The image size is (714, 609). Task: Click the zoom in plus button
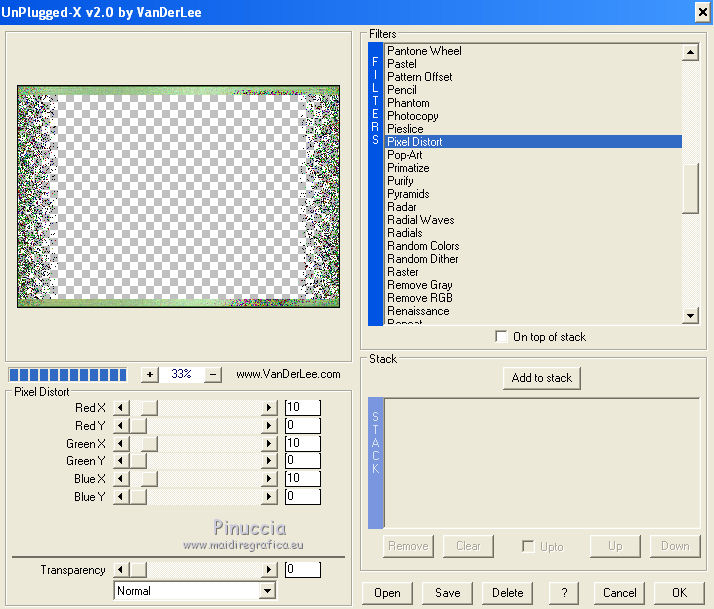pyautogui.click(x=149, y=374)
